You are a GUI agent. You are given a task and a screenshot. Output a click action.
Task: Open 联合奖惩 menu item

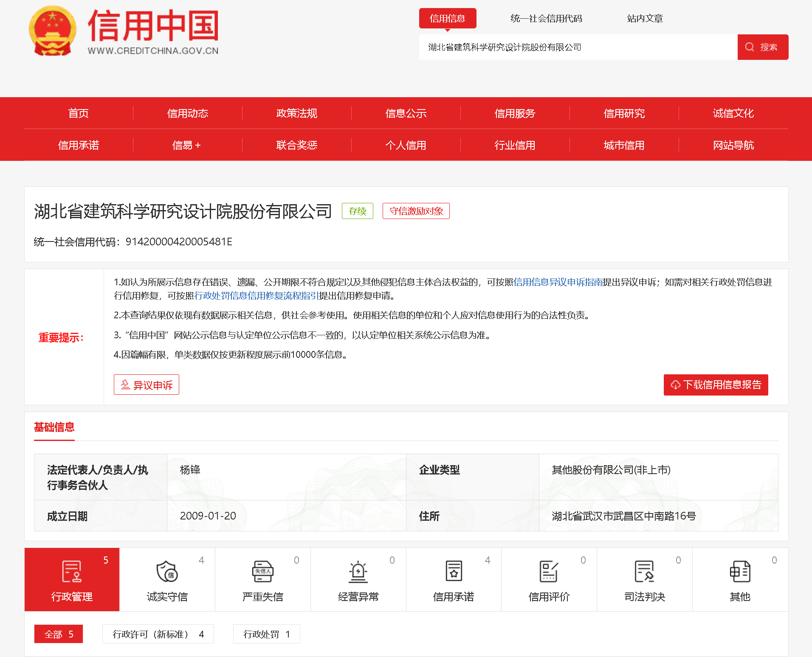[297, 145]
